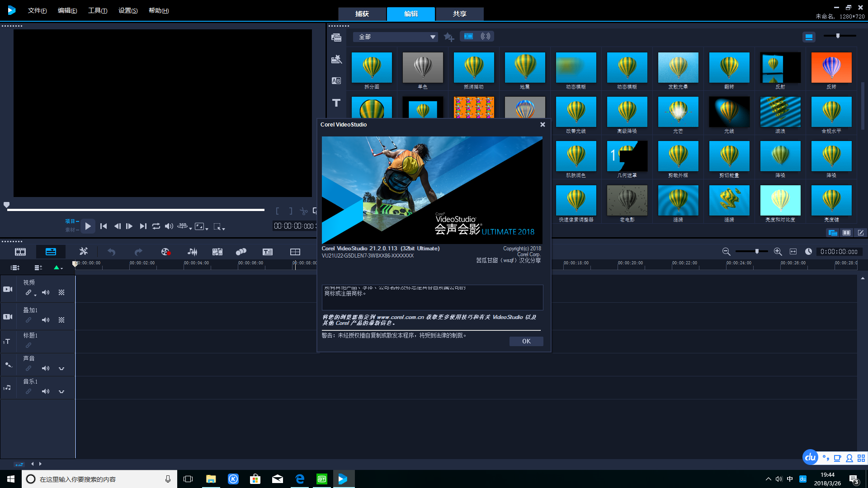Mute the 声音 track audio
This screenshot has height=488, width=868.
(46, 368)
